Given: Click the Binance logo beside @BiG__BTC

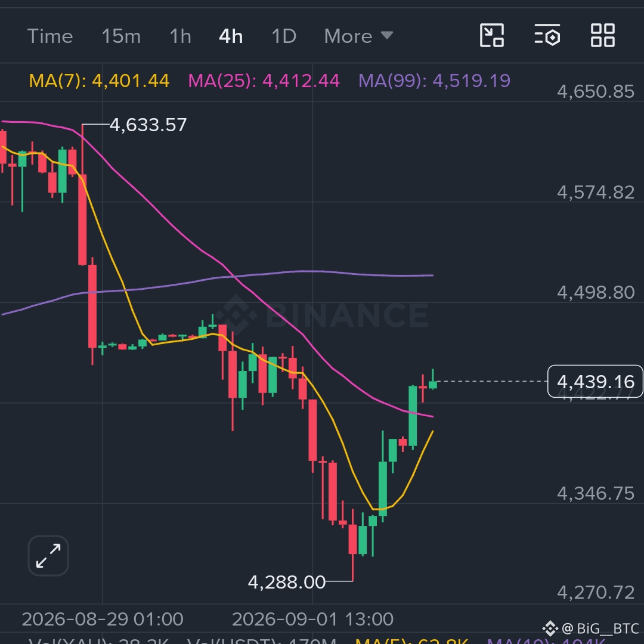Looking at the screenshot, I should coord(550,628).
